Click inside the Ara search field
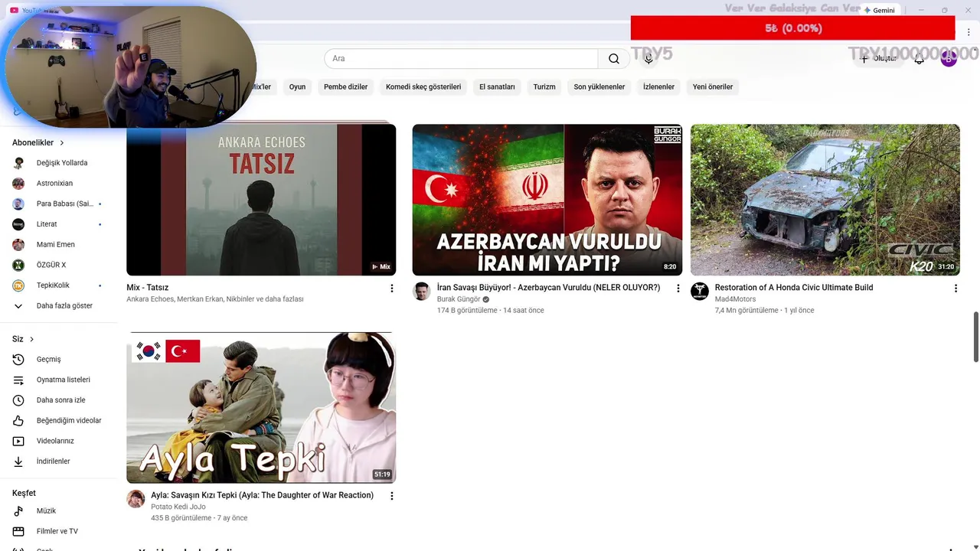 pos(461,59)
